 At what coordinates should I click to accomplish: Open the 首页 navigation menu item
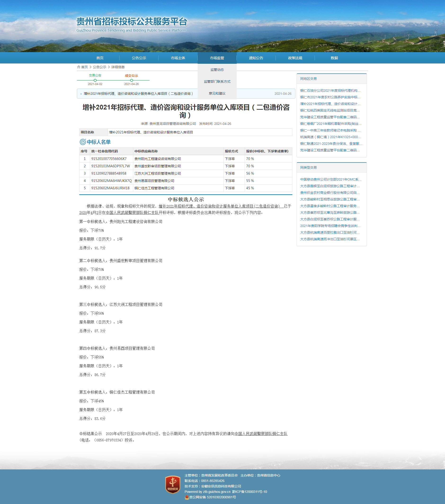[100, 58]
